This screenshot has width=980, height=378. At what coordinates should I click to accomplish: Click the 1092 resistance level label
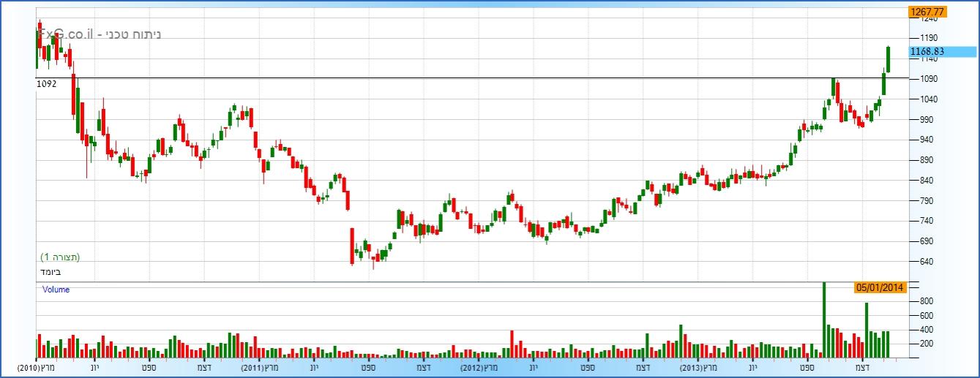(46, 84)
